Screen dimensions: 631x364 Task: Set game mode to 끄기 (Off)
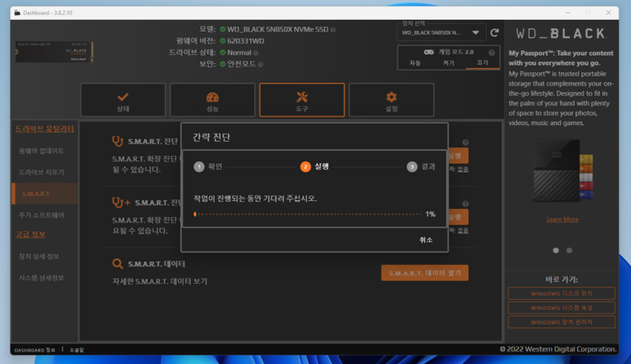[x=482, y=63]
